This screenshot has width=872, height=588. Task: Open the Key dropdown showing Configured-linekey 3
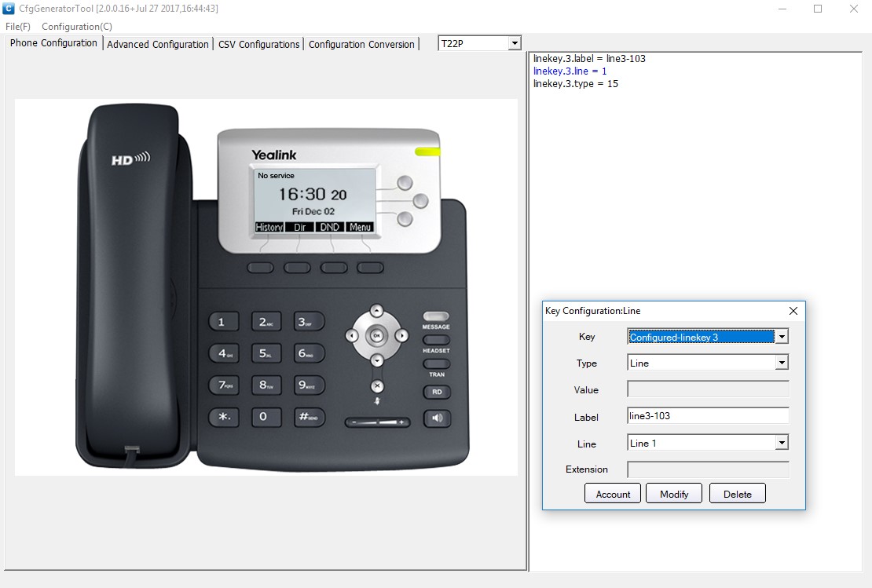coord(782,337)
